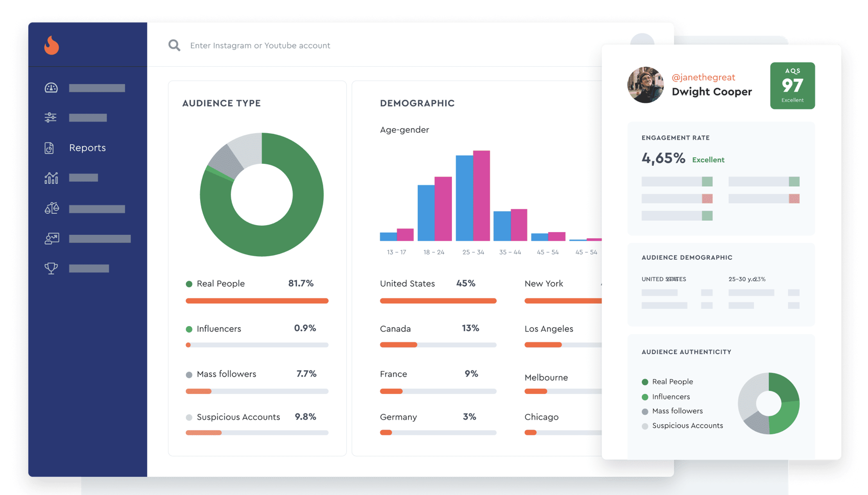Viewport: 868px width, 495px height.
Task: Open the trophy sidebar icon
Action: coord(51,268)
